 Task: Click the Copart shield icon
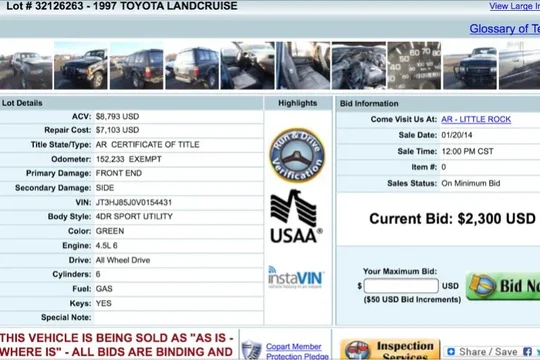coord(251,350)
